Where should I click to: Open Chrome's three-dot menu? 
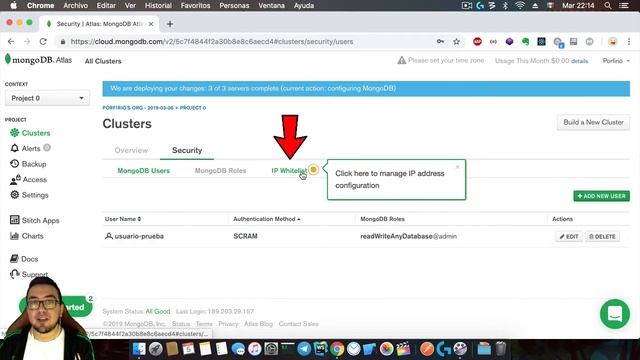coord(629,42)
